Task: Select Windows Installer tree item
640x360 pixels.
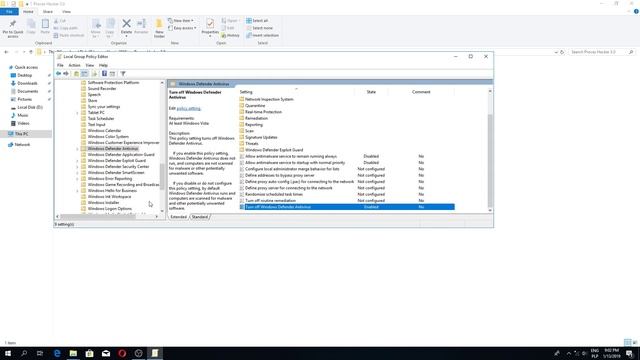Action: pyautogui.click(x=103, y=202)
